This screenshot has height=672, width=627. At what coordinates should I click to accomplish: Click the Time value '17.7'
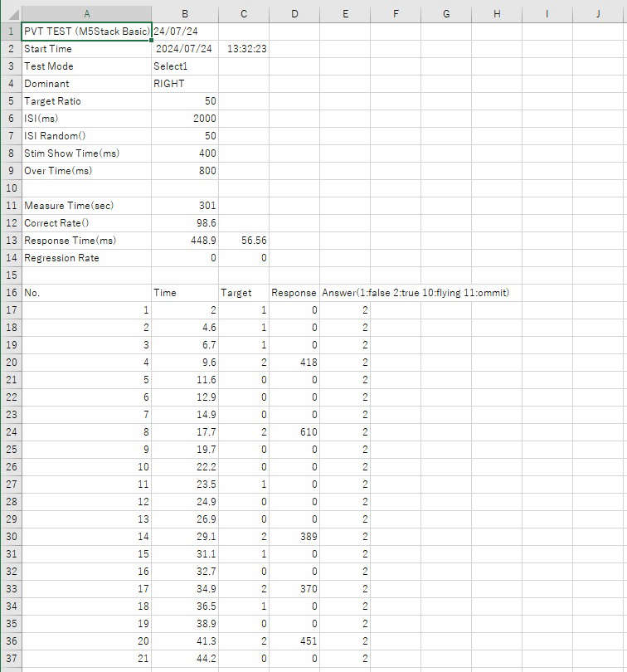point(185,432)
